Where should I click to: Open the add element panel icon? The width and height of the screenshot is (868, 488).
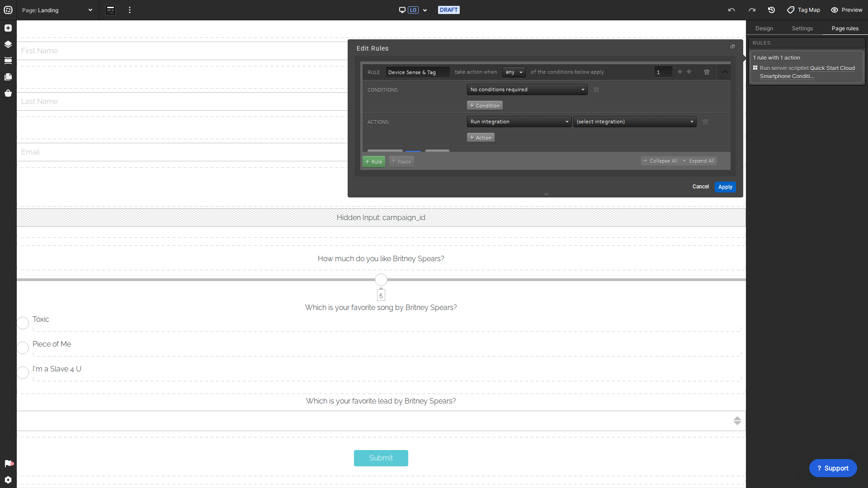click(8, 28)
